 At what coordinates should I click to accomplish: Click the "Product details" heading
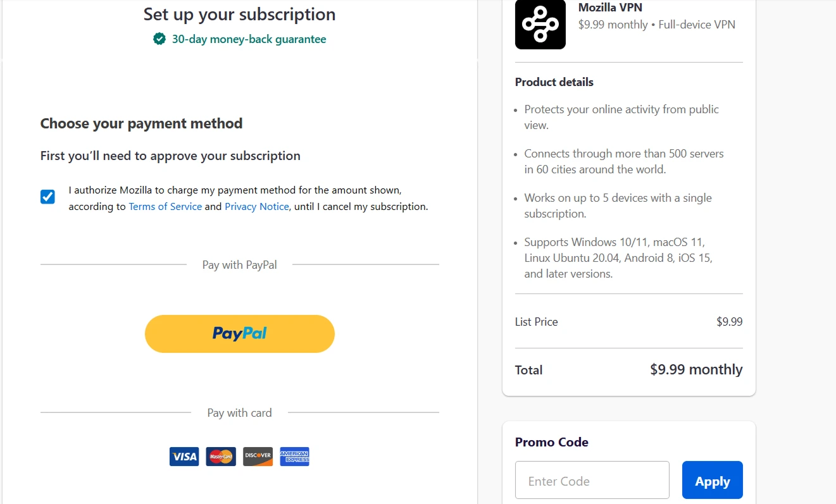554,82
